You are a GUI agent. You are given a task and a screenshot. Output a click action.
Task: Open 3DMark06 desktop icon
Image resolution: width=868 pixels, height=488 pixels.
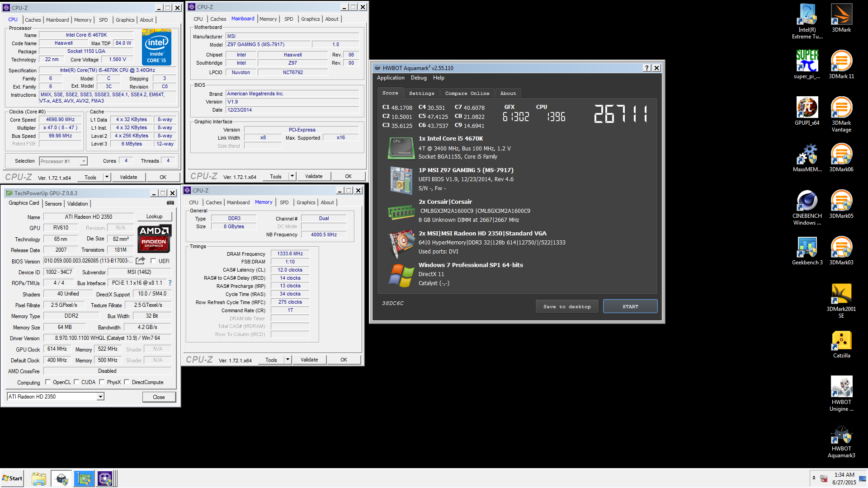[x=841, y=158]
